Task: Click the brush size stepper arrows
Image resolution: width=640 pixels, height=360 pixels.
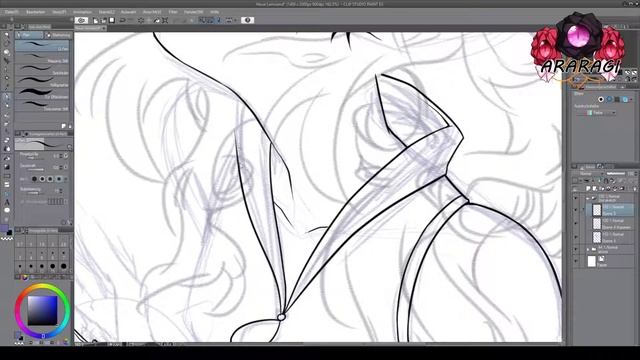Action: point(61,156)
